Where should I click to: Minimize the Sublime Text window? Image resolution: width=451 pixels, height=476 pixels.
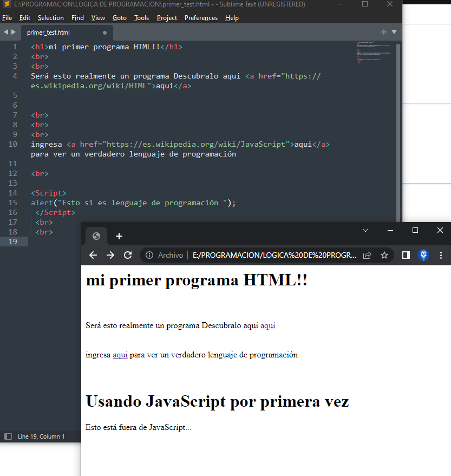341,4
